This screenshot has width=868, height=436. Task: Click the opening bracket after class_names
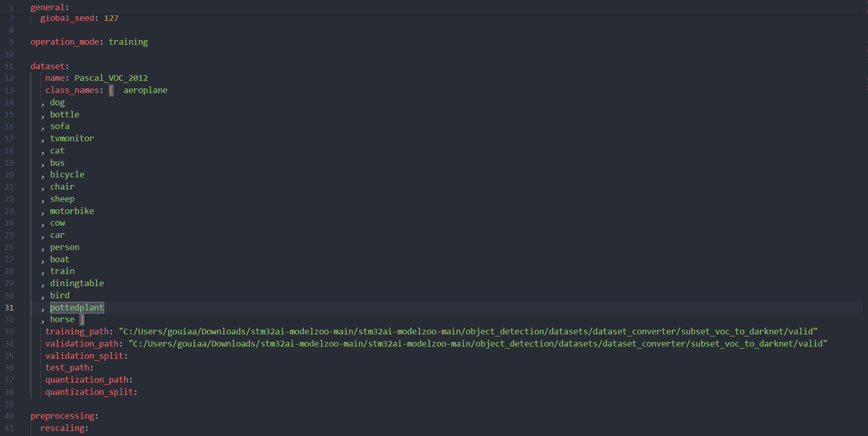point(111,90)
